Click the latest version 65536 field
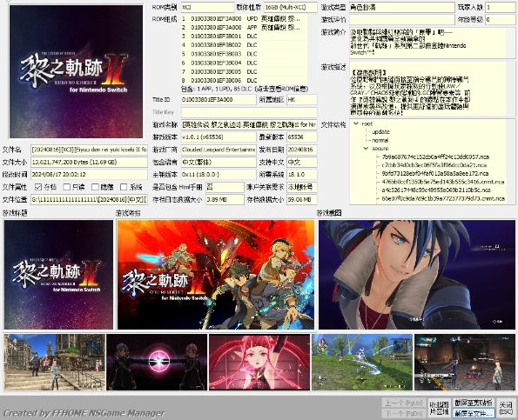 (301, 137)
